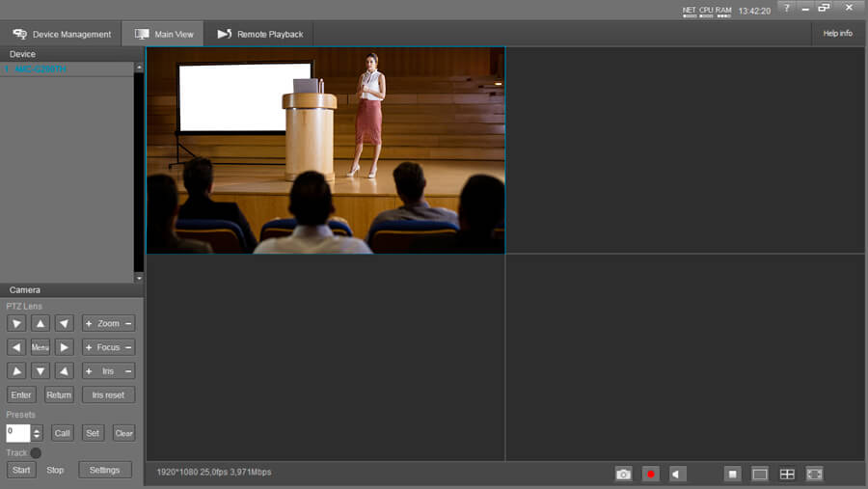Click the preset number input field
868x489 pixels.
click(18, 433)
